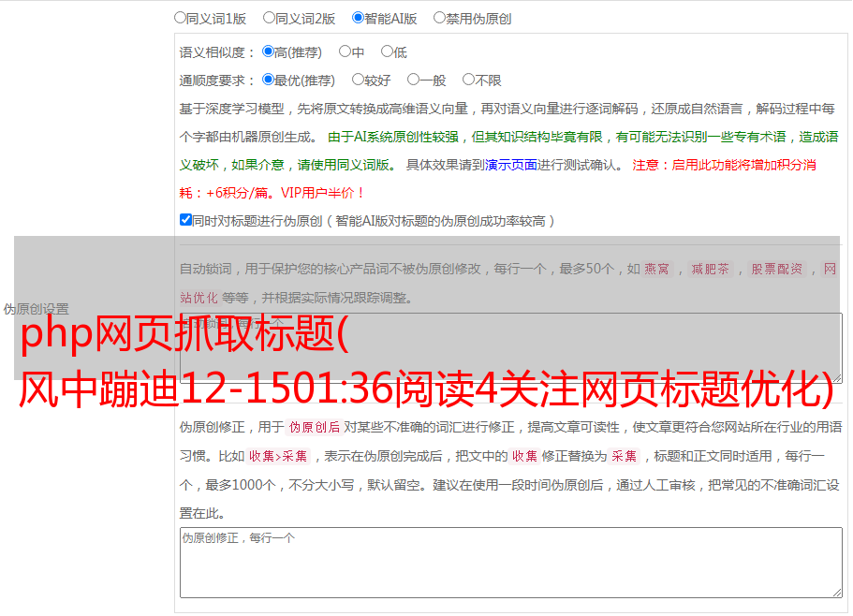Choose 禁用伪原创 radio option
Screen dimensions: 853x616
pos(439,18)
